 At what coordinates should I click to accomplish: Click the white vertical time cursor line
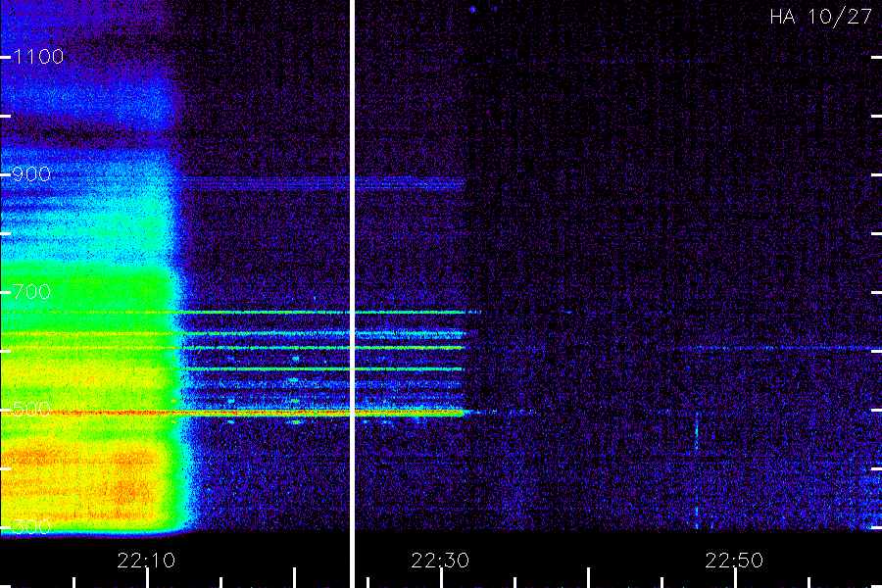(352, 294)
